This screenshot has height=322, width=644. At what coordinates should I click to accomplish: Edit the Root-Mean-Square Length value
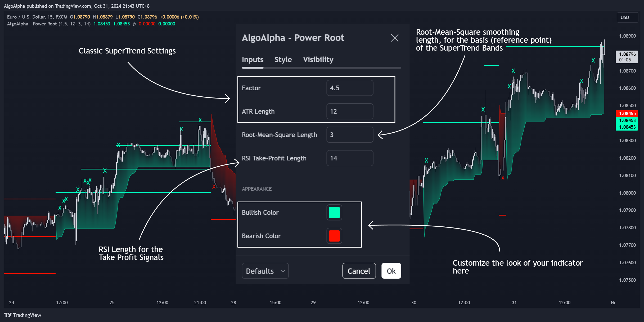coord(350,135)
